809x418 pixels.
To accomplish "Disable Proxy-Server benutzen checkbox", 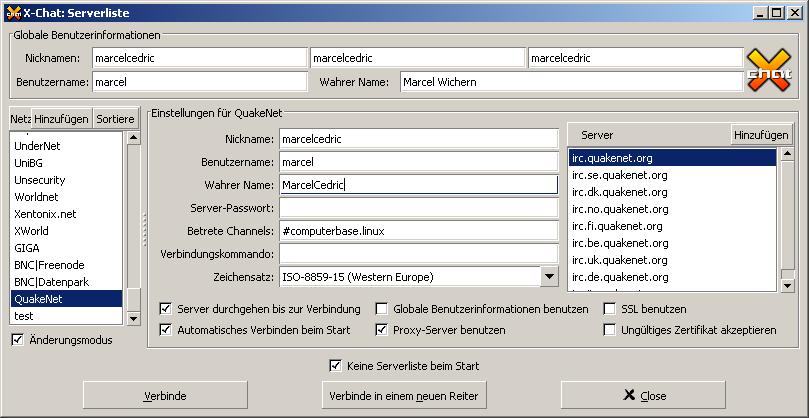I will [381, 330].
